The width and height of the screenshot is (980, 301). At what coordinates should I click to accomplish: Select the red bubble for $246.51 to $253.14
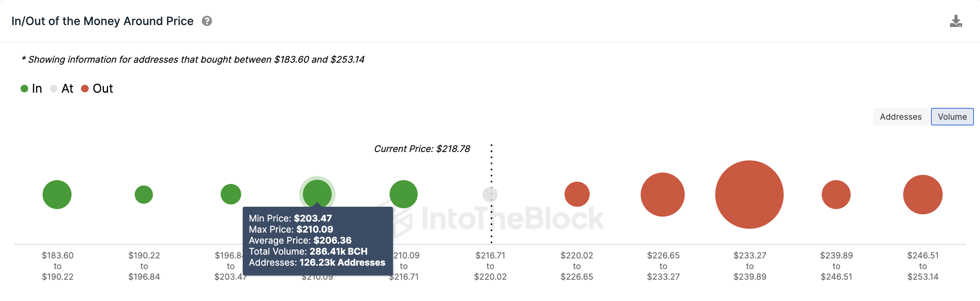click(923, 195)
